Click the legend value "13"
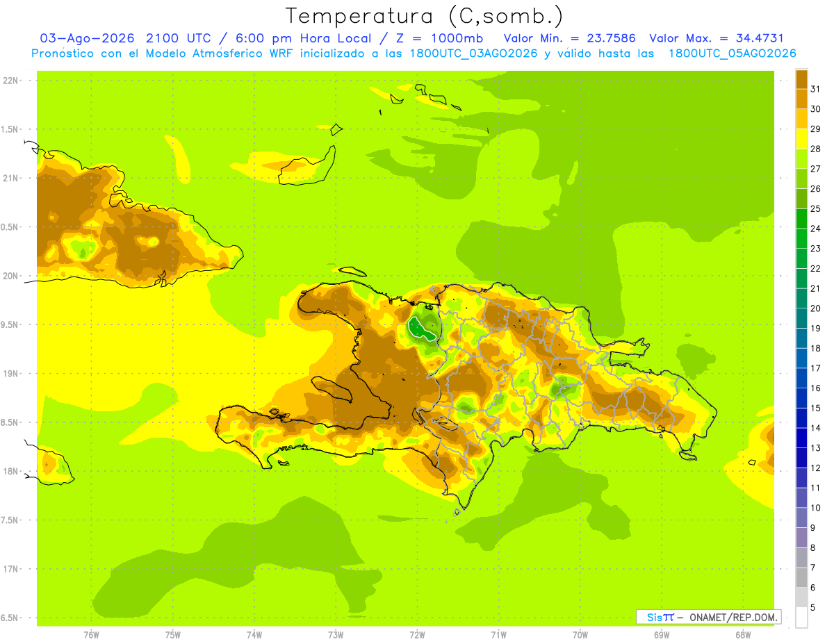Screen dimensions: 834x644 tap(816, 448)
